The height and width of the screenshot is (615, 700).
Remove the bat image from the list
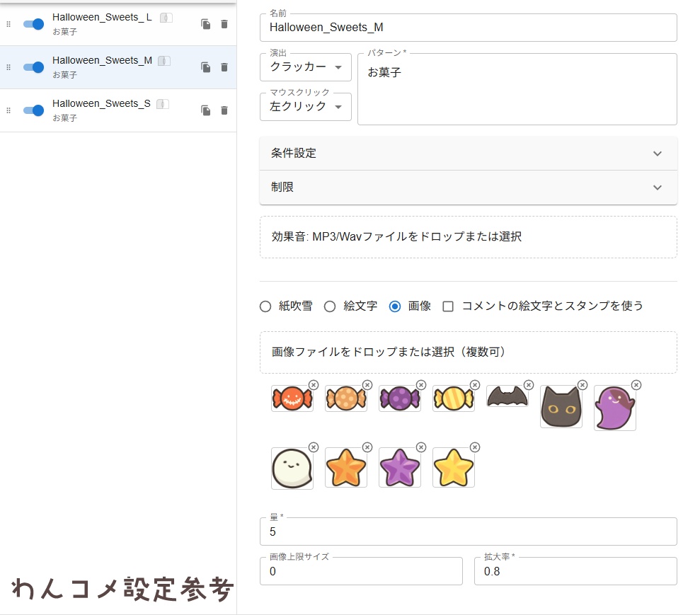528,384
